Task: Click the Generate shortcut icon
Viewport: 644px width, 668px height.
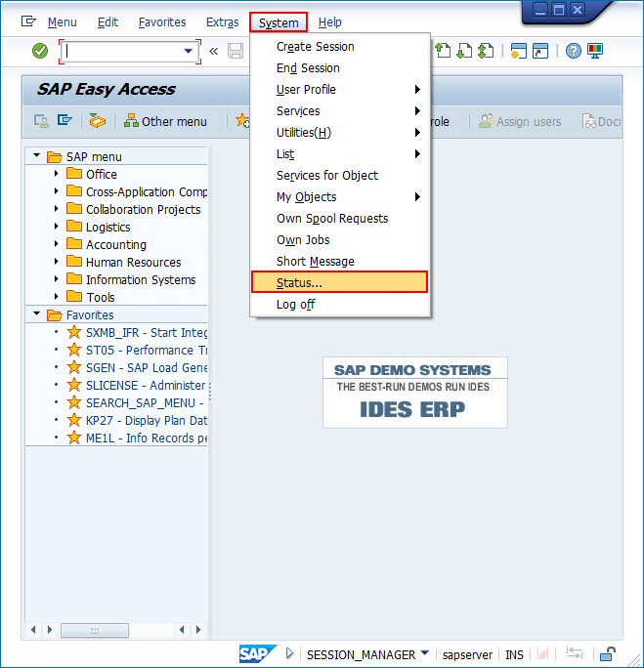Action: (540, 51)
